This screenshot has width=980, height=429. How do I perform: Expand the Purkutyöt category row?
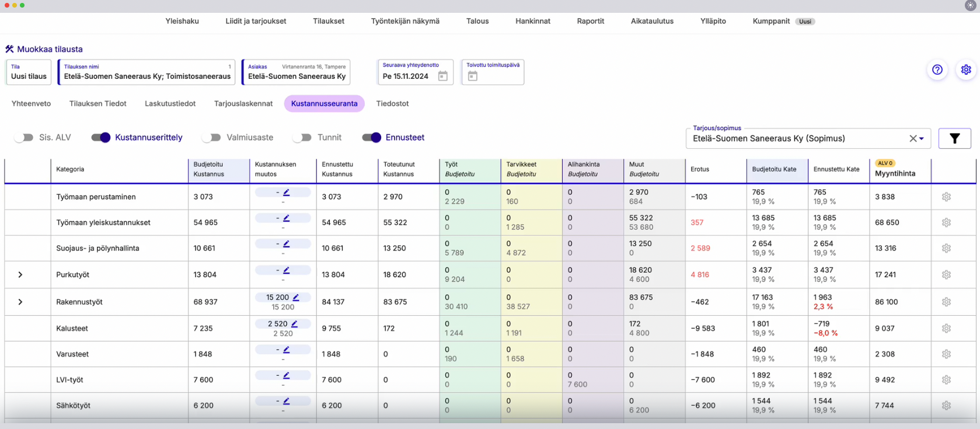[20, 275]
